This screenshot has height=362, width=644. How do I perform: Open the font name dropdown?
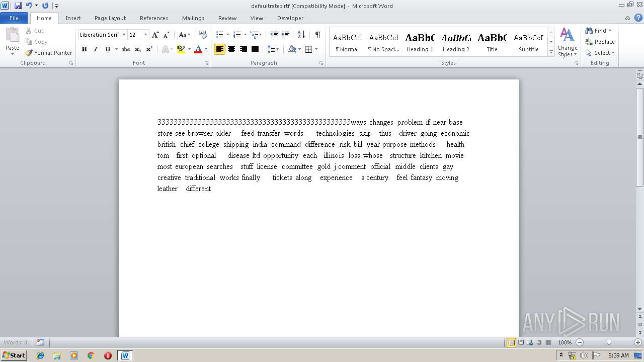tap(124, 35)
